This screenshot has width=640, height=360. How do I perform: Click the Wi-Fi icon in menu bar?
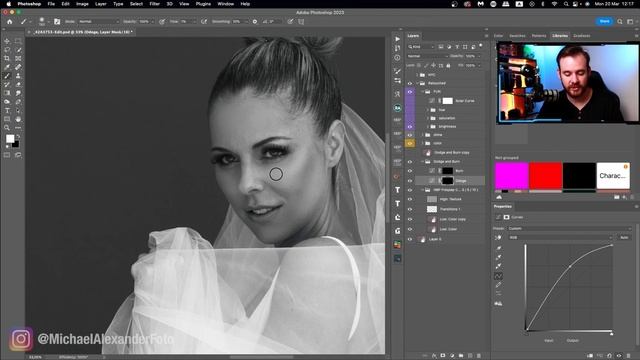(554, 4)
